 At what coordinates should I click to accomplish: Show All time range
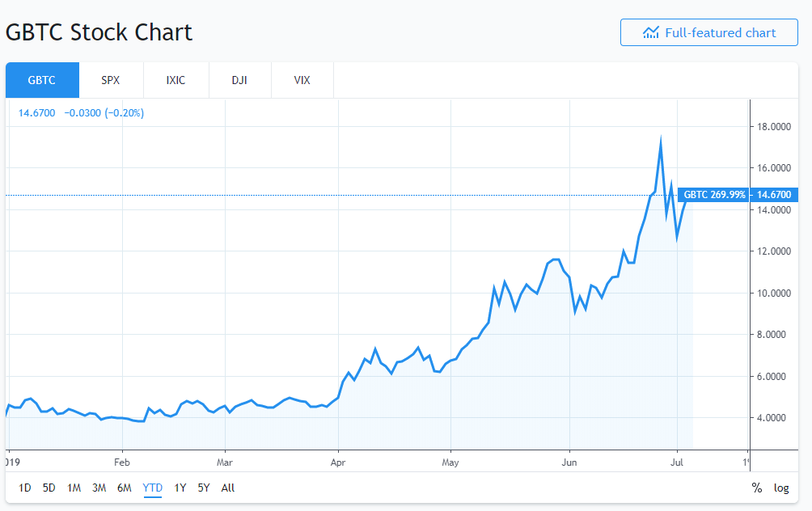pos(228,488)
